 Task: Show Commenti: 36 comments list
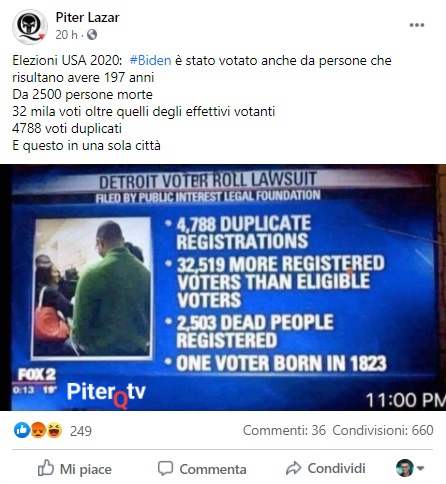tap(284, 430)
